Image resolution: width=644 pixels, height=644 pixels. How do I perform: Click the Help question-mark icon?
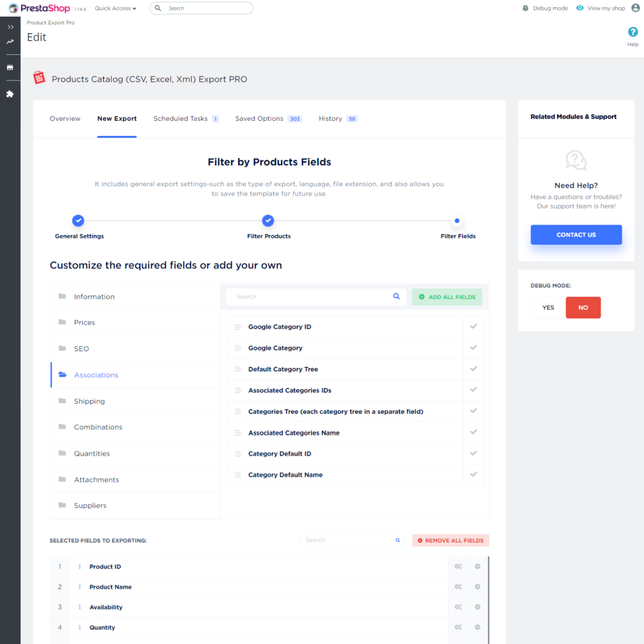[x=632, y=32]
